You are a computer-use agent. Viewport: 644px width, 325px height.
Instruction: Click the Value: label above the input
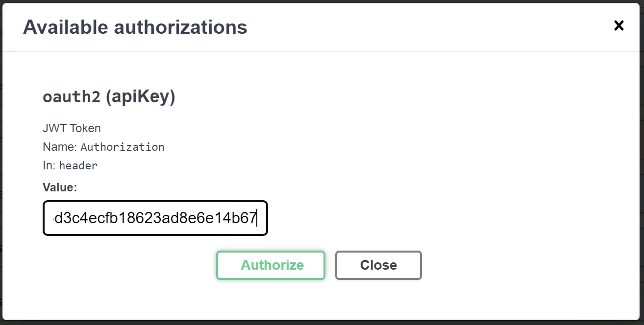click(60, 187)
